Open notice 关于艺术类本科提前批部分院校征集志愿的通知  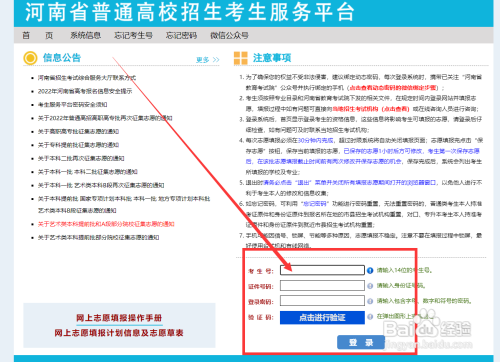pyautogui.click(x=98, y=237)
